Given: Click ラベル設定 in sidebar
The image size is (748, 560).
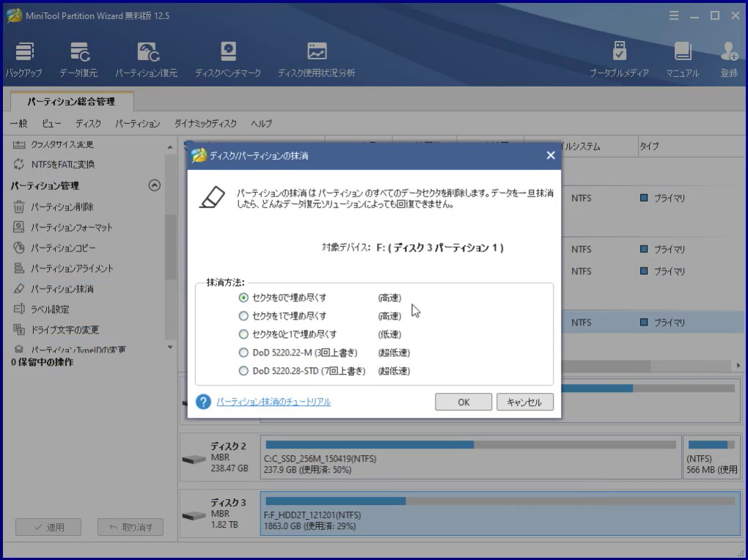Looking at the screenshot, I should (x=50, y=309).
